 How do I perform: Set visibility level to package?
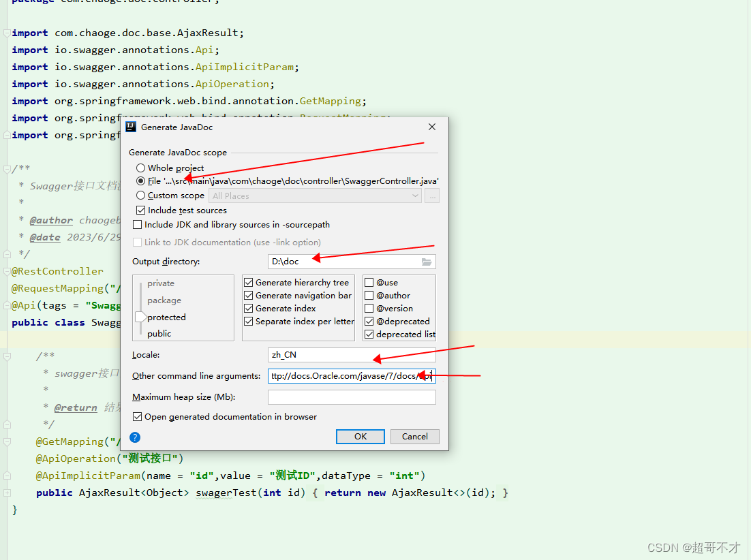164,300
